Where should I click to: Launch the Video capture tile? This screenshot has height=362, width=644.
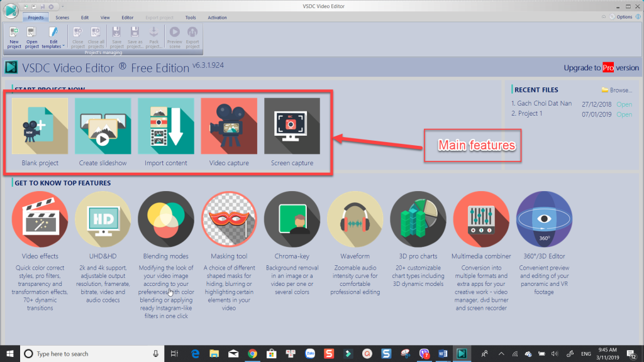click(229, 126)
